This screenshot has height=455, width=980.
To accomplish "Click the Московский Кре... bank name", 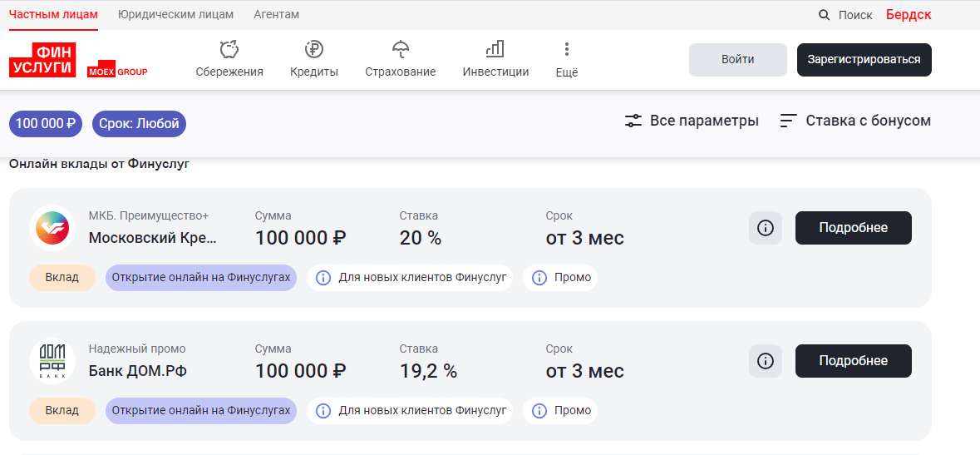I will 153,238.
